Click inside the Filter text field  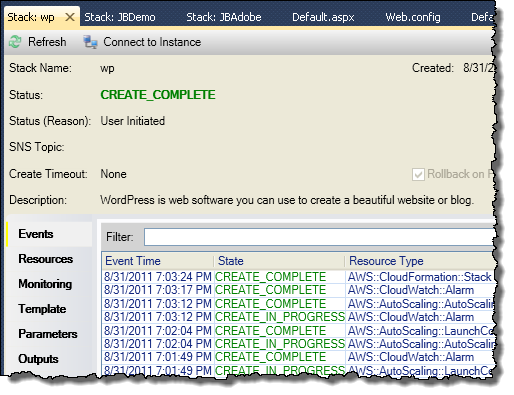click(x=319, y=237)
